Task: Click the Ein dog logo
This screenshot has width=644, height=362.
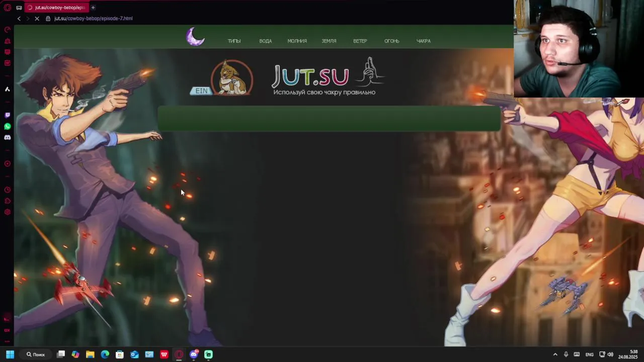Action: point(222,78)
